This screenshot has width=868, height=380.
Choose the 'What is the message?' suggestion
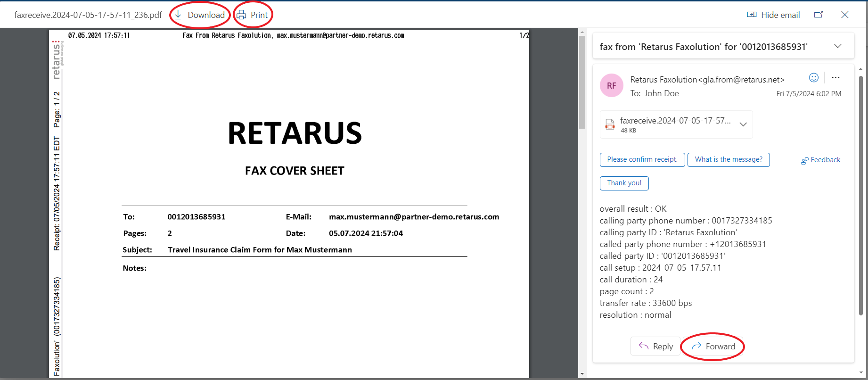pyautogui.click(x=728, y=160)
